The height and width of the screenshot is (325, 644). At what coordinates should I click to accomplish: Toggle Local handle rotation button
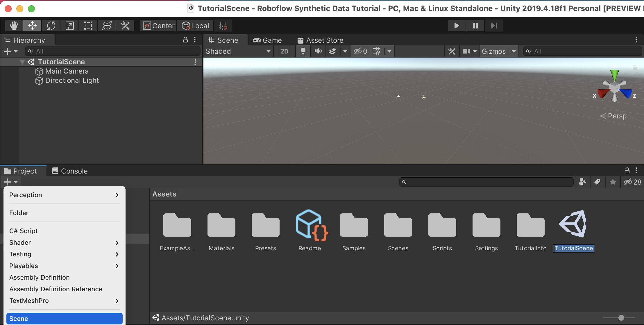195,26
